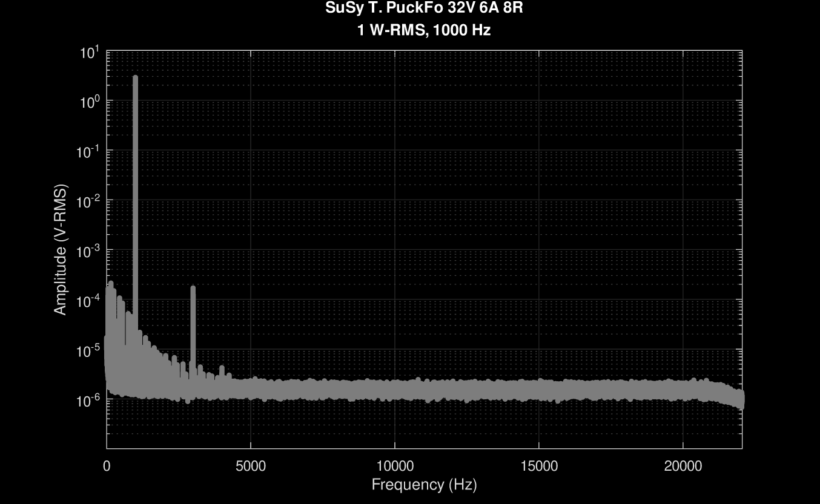
Task: Select the 'Amplitude (V-RMS)' y-axis label
Action: coord(61,249)
